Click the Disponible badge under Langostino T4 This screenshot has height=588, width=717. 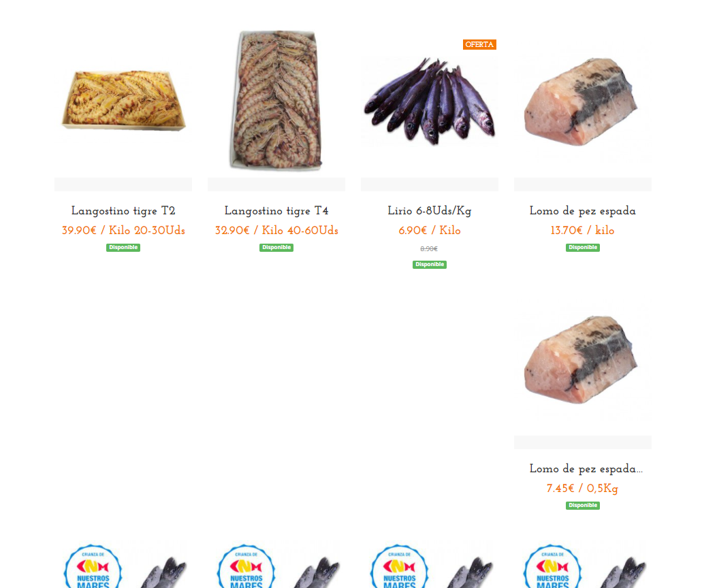[276, 247]
